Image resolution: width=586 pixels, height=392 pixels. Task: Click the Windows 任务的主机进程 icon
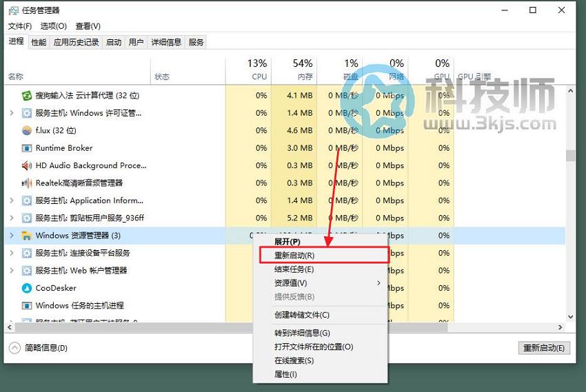click(26, 305)
